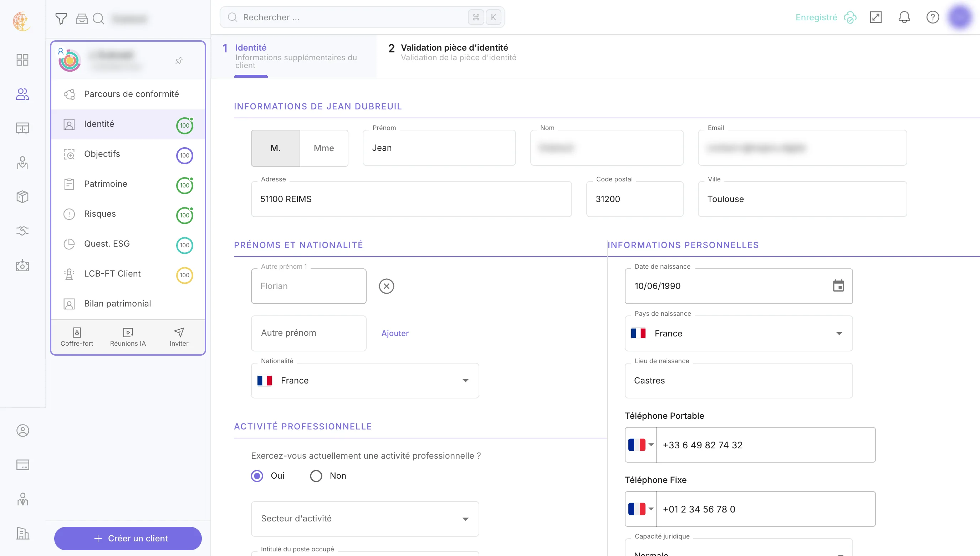The image size is (980, 556).
Task: Open Bilan patrimonial menu item
Action: tap(128, 304)
